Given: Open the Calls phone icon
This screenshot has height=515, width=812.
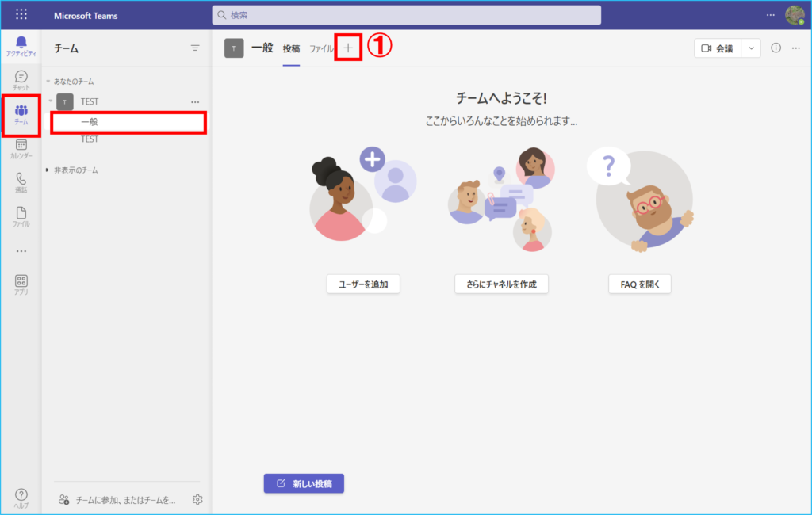Looking at the screenshot, I should coord(21,182).
